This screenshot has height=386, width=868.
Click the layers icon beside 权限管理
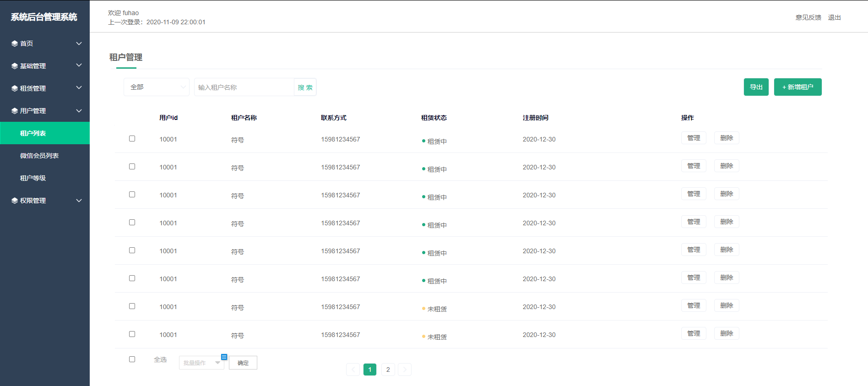point(15,201)
